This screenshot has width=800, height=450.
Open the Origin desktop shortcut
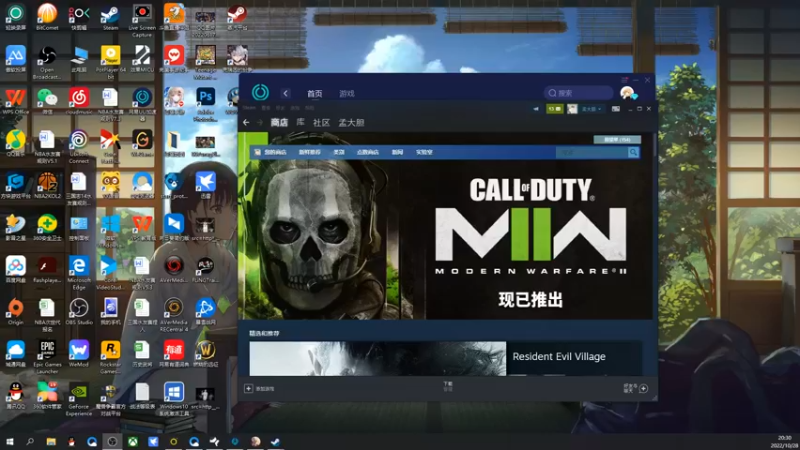(x=15, y=311)
